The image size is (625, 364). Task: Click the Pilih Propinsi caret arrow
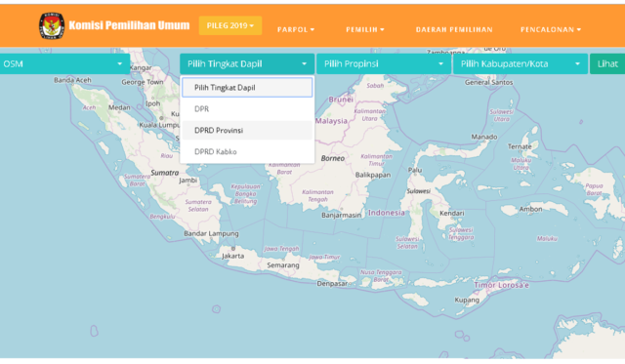[440, 63]
